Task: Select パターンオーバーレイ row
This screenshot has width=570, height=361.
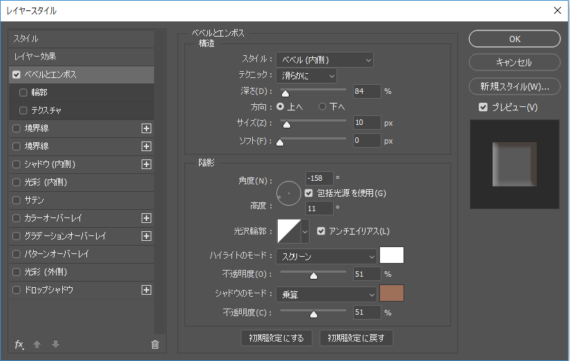Action: [81, 254]
